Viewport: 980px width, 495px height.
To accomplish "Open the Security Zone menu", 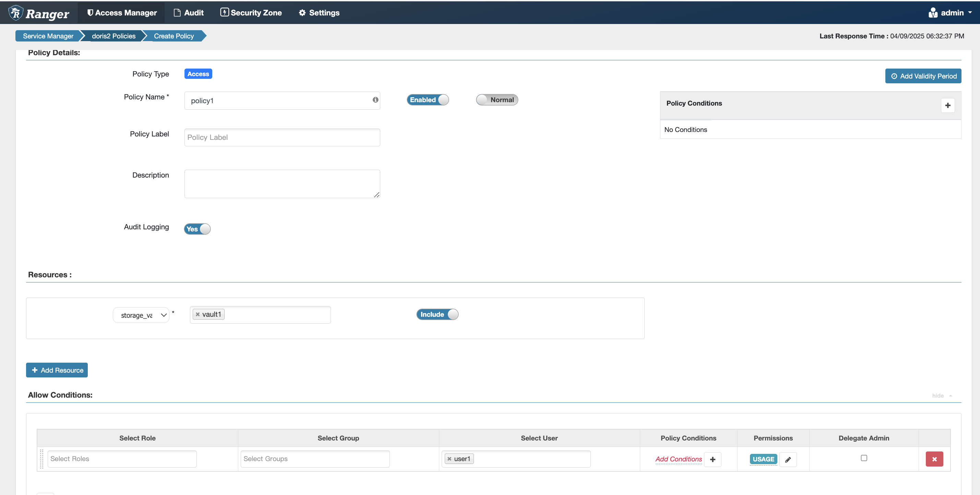I will (251, 13).
